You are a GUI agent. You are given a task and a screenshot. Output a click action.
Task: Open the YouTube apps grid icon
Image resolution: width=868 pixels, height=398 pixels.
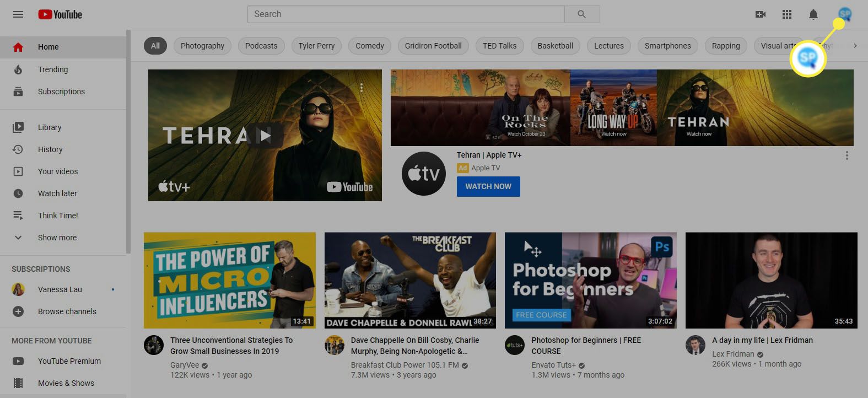pyautogui.click(x=787, y=14)
